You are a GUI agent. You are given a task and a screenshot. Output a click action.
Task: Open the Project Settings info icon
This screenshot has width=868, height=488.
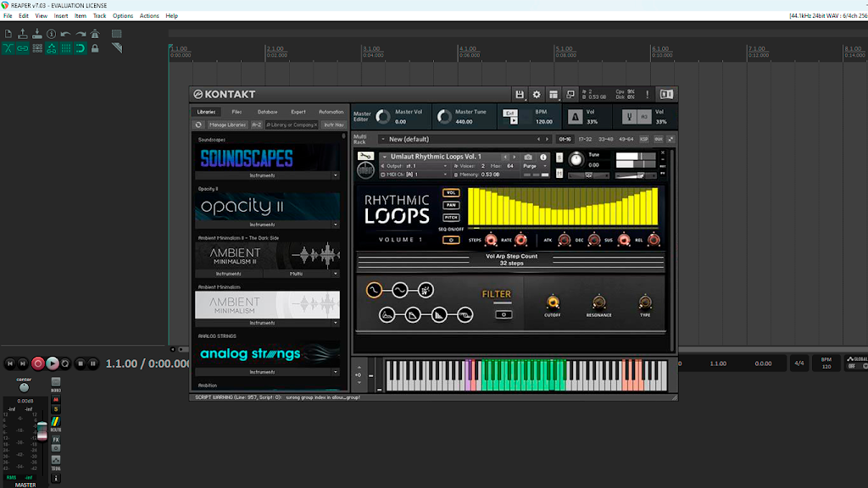click(x=52, y=34)
